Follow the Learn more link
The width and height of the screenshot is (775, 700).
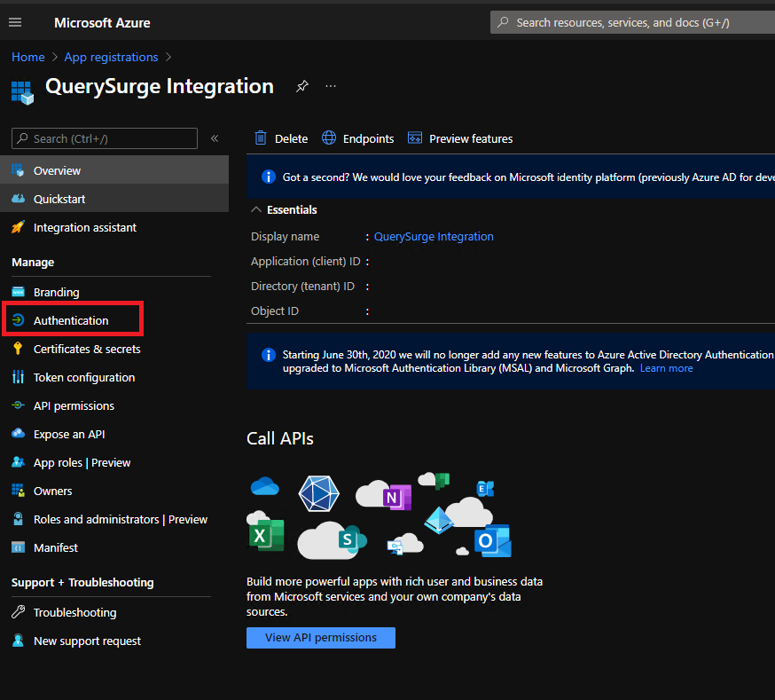666,368
